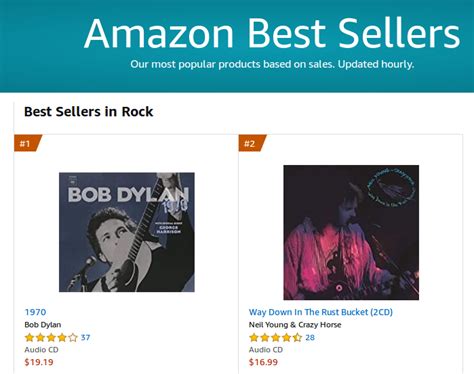View the 37 reviews for 1970
The image size is (474, 374).
pos(85,338)
